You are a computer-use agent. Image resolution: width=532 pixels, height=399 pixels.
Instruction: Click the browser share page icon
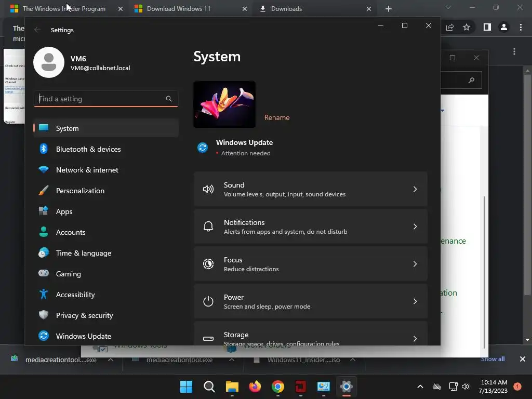point(450,27)
